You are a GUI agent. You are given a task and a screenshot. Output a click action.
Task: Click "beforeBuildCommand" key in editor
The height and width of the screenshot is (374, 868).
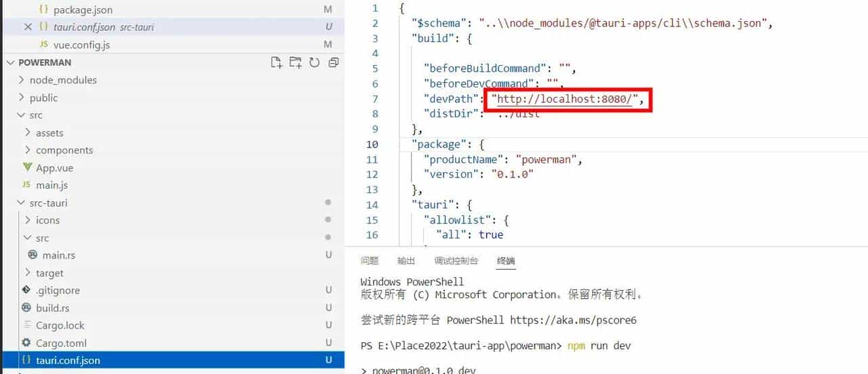tap(486, 68)
